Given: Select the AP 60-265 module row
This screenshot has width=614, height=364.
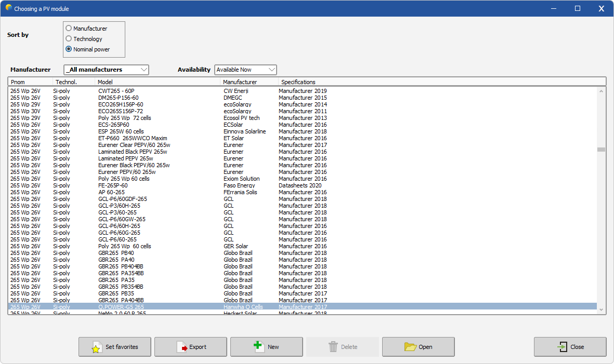Looking at the screenshot, I should click(x=302, y=192).
